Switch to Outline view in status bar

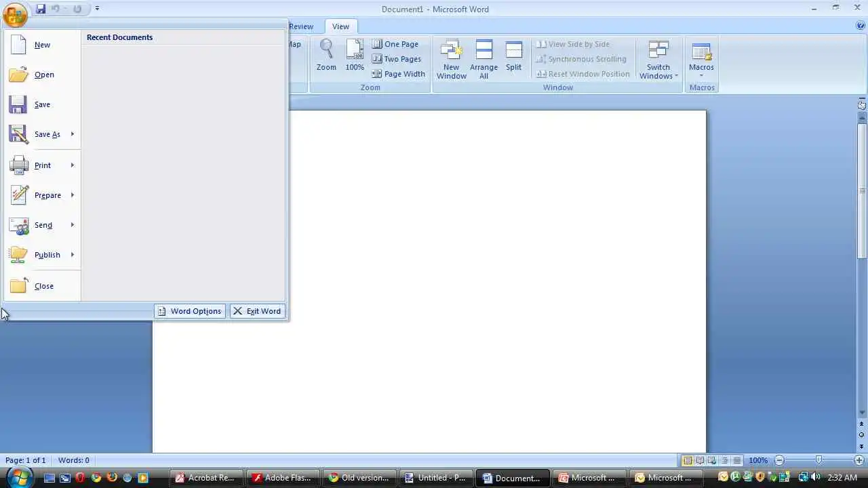click(724, 460)
